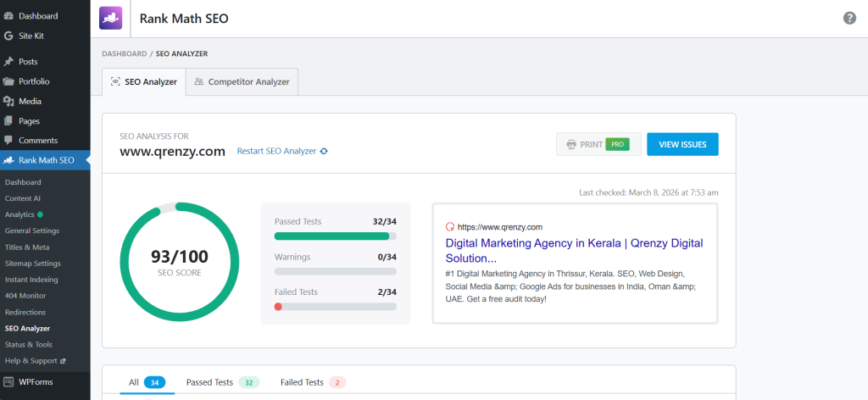
Task: Click the Rank Math SEO logo icon
Action: point(111,18)
